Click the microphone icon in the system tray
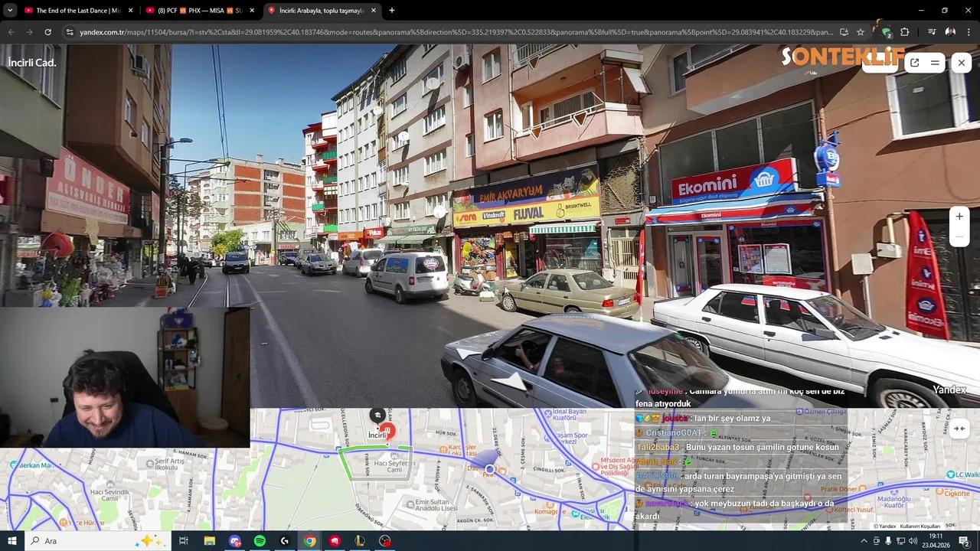Viewport: 980px width, 551px height. click(889, 541)
